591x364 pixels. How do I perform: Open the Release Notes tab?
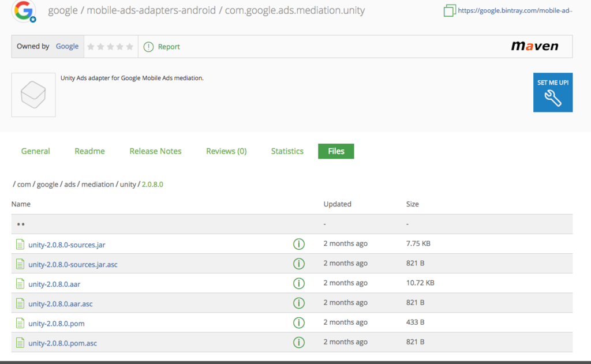point(155,151)
